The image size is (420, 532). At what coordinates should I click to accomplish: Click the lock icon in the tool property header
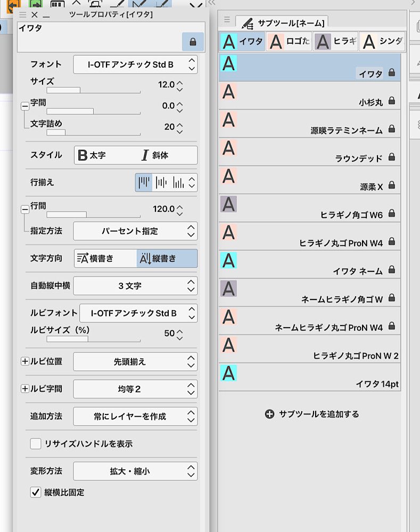point(193,41)
